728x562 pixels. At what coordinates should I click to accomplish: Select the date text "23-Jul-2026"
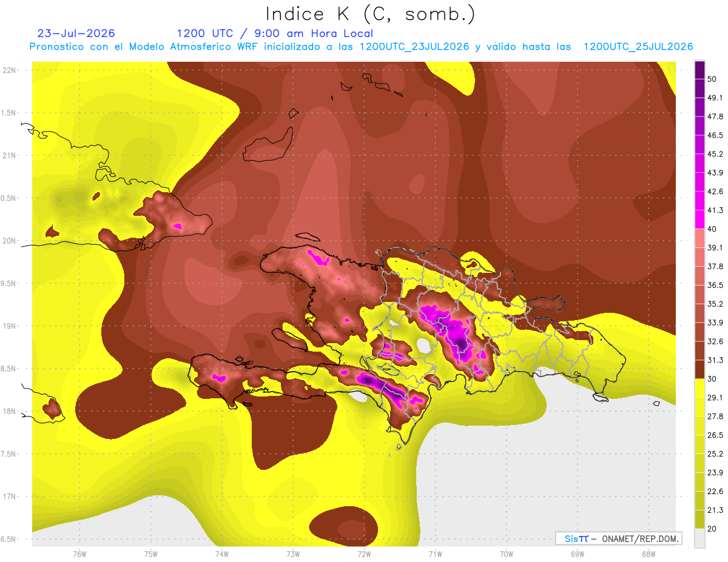(76, 33)
